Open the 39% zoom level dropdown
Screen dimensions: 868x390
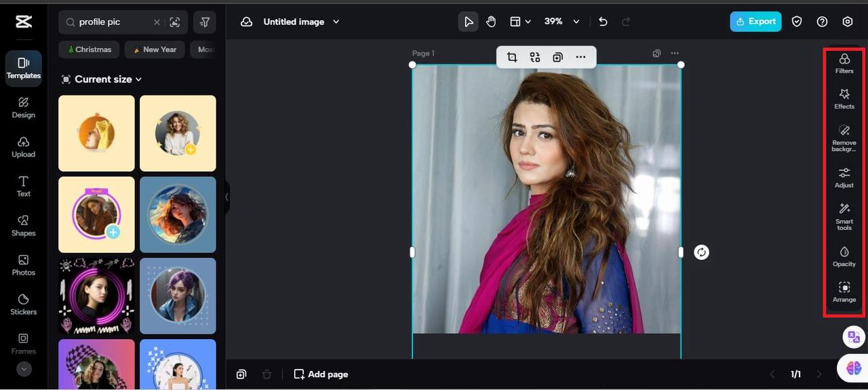[x=562, y=22]
